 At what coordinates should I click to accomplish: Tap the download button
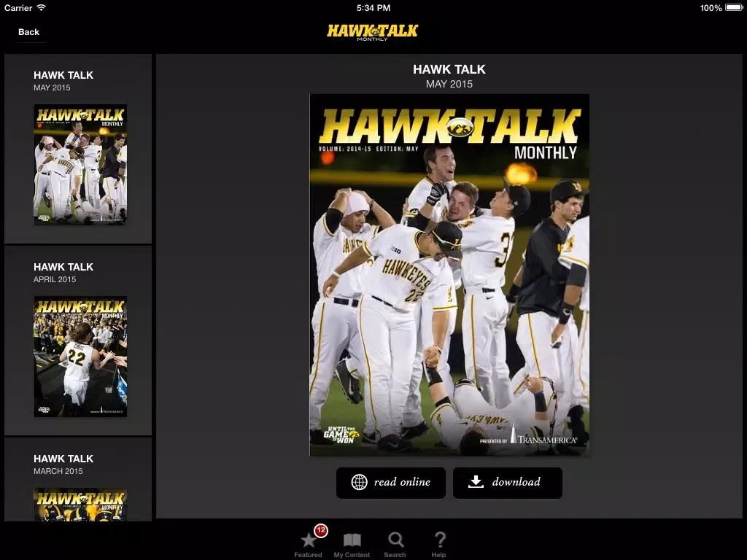tap(508, 483)
